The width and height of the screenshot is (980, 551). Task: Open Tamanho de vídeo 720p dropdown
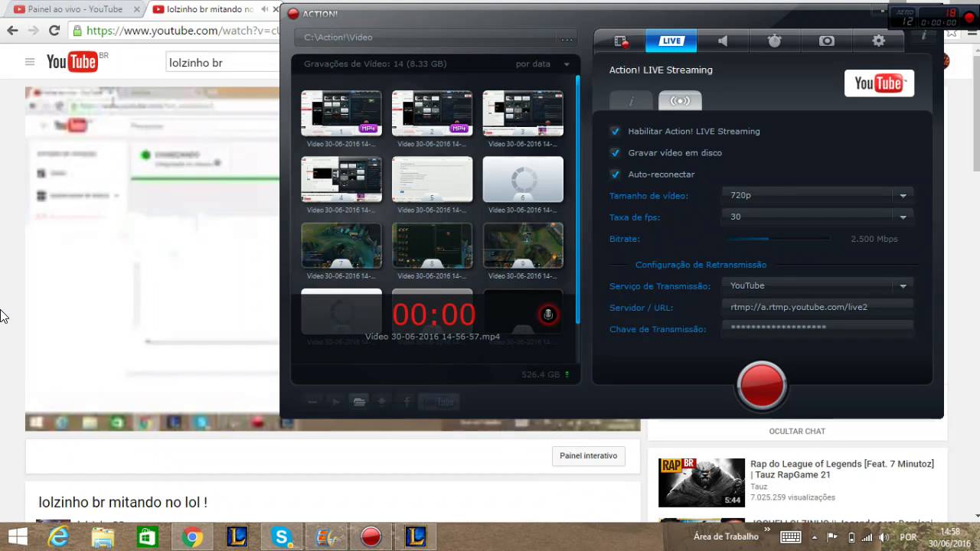[818, 195]
